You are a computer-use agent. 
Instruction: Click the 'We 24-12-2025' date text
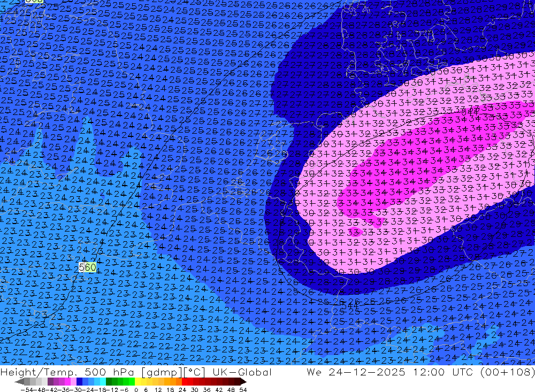click(x=356, y=372)
